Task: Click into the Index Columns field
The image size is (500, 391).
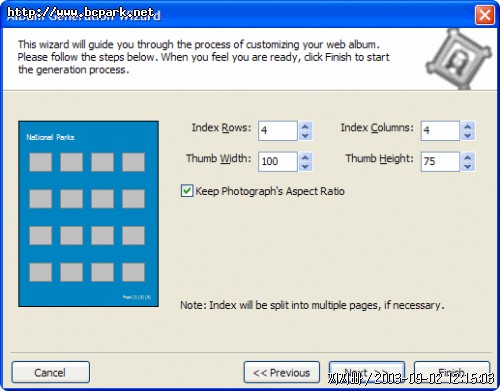Action: coord(440,131)
